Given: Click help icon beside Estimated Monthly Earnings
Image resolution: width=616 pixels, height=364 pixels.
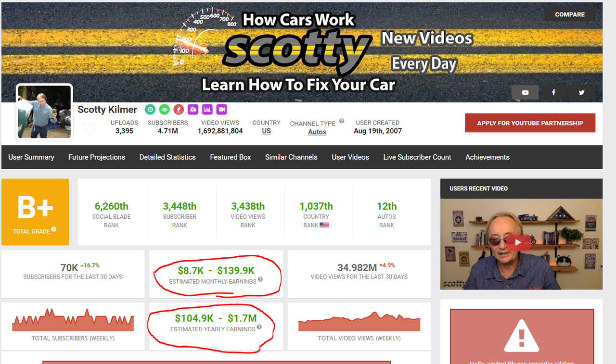Looking at the screenshot, I should click(260, 279).
